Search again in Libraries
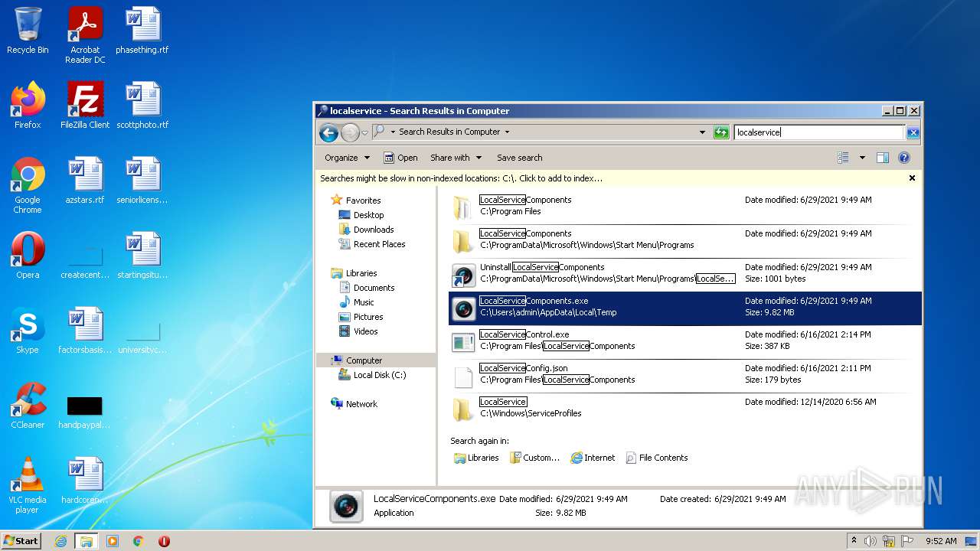Image resolution: width=980 pixels, height=551 pixels. (476, 458)
